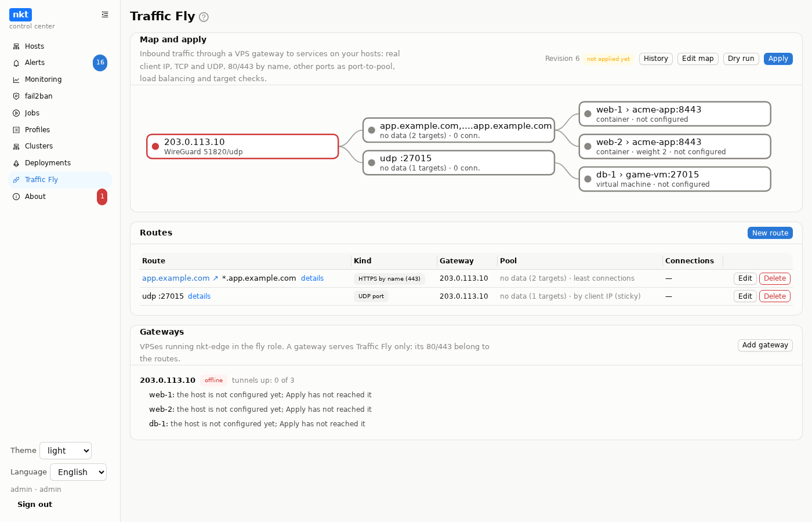
Task: Click the Hosts sidebar icon
Action: point(16,46)
